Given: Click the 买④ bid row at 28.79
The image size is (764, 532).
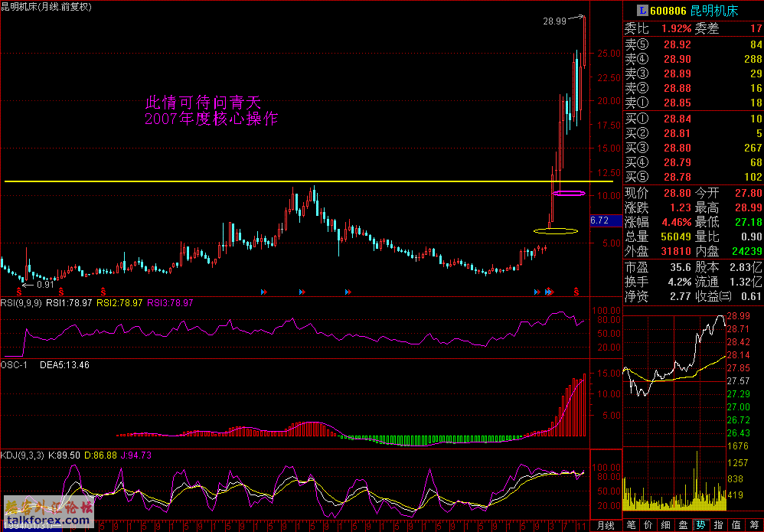Looking at the screenshot, I should pyautogui.click(x=694, y=162).
